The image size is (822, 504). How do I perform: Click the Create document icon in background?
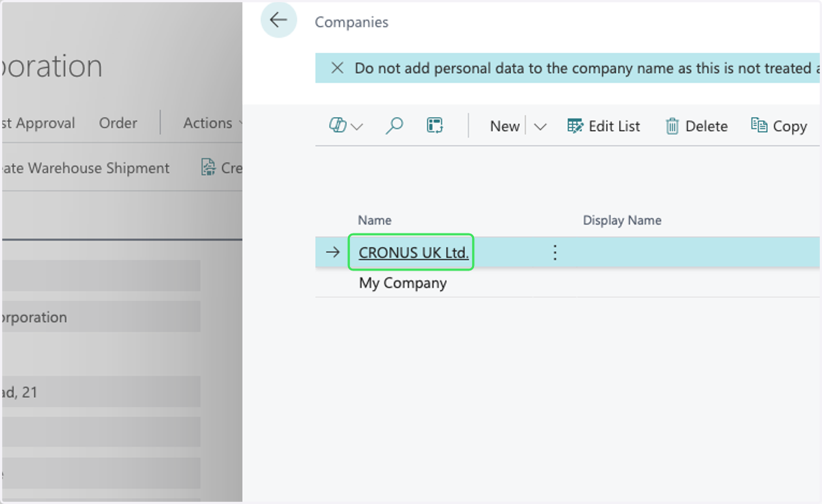pos(208,167)
